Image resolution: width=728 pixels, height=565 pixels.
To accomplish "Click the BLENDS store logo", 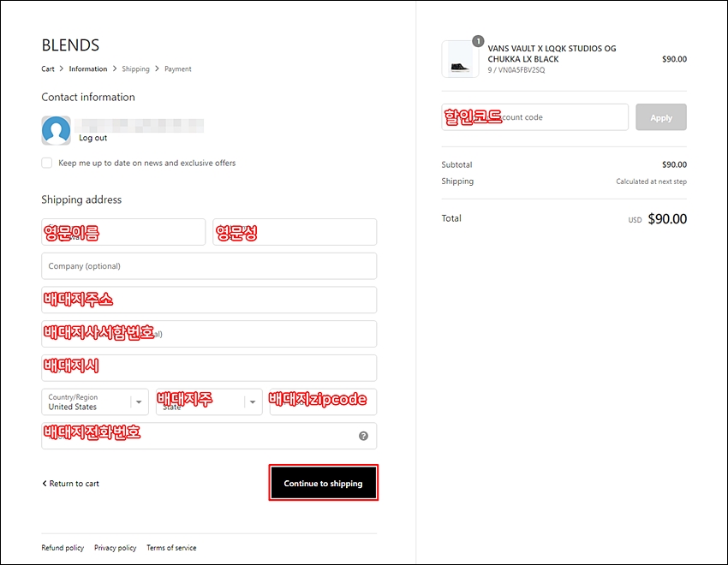I will point(70,45).
